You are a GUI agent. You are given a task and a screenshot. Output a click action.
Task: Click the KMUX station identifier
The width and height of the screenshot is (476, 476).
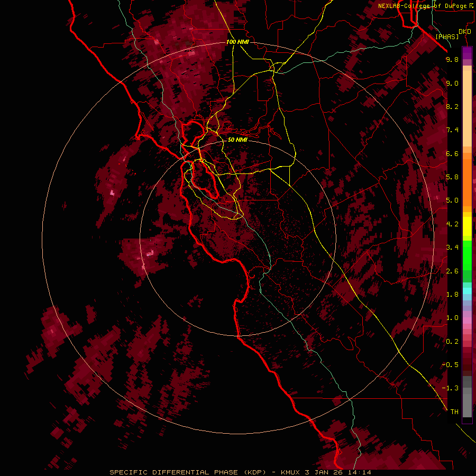(x=291, y=472)
